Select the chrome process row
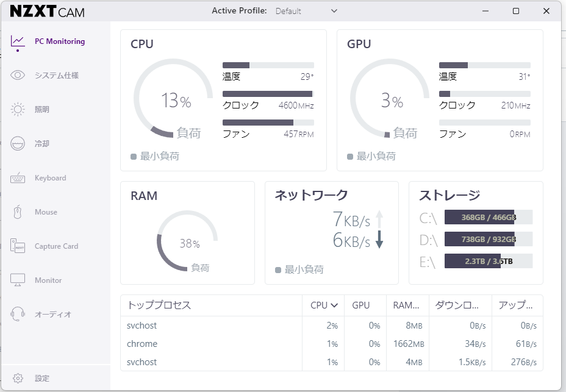Viewport: 566px width, 392px height. 331,344
